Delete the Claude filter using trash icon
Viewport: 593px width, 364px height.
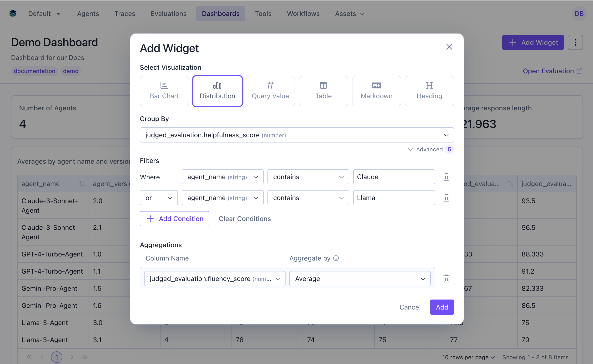click(446, 177)
